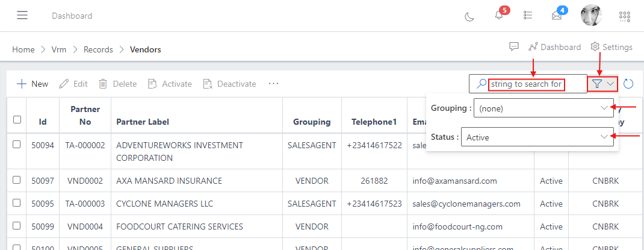This screenshot has height=250, width=644.
Task: Open mail inbox with 4 messages
Action: [557, 16]
